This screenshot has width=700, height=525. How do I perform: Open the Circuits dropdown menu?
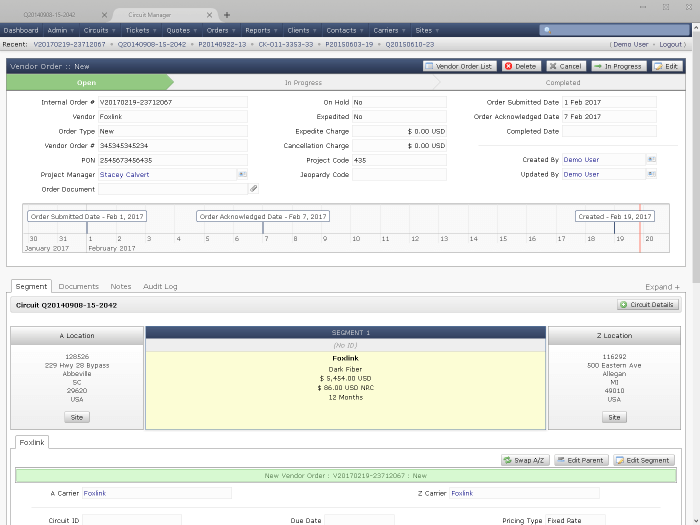(99, 31)
